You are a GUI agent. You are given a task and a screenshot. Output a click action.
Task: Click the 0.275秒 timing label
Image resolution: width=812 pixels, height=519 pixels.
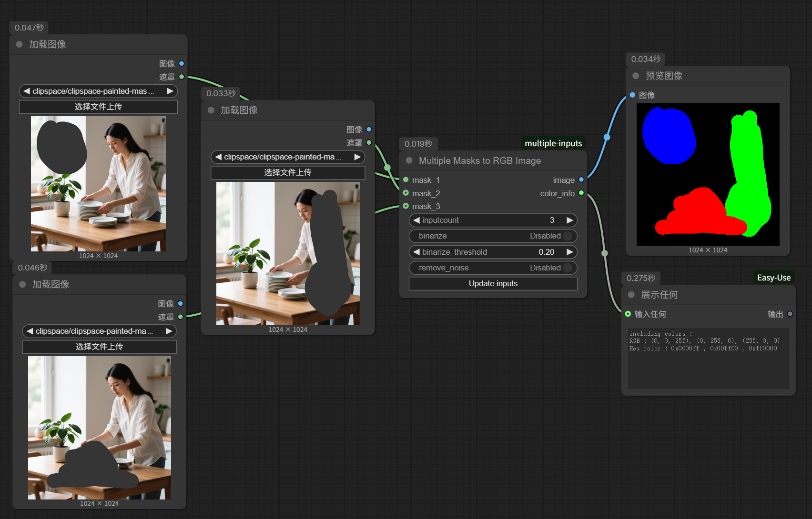pyautogui.click(x=641, y=278)
